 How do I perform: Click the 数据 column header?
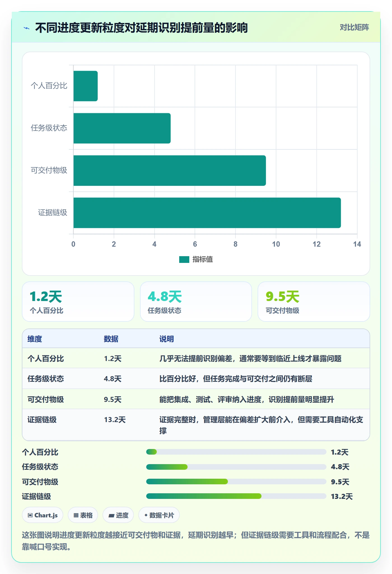111,339
